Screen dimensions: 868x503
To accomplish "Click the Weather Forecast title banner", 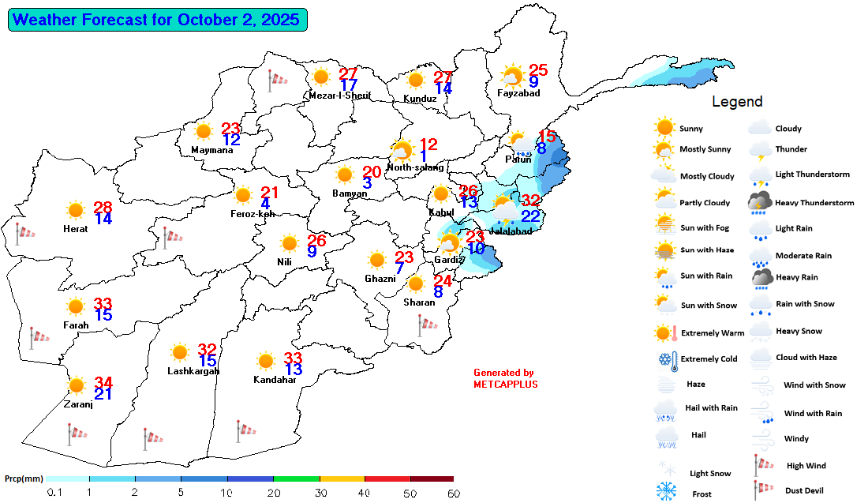I will click(x=157, y=20).
